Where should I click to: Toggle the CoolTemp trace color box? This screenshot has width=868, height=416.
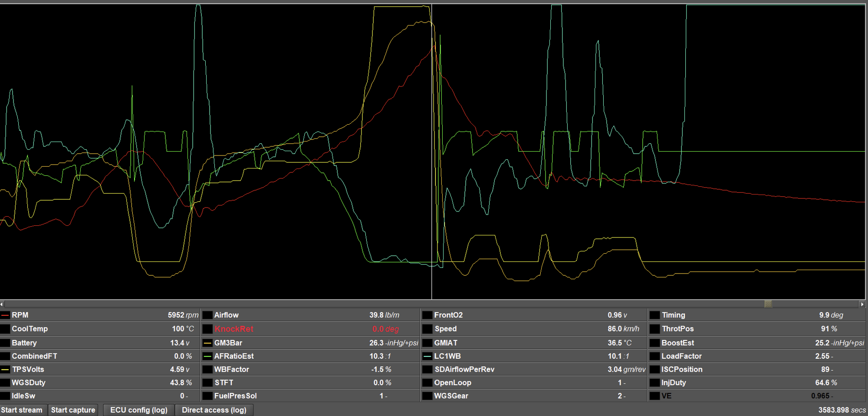click(5, 329)
